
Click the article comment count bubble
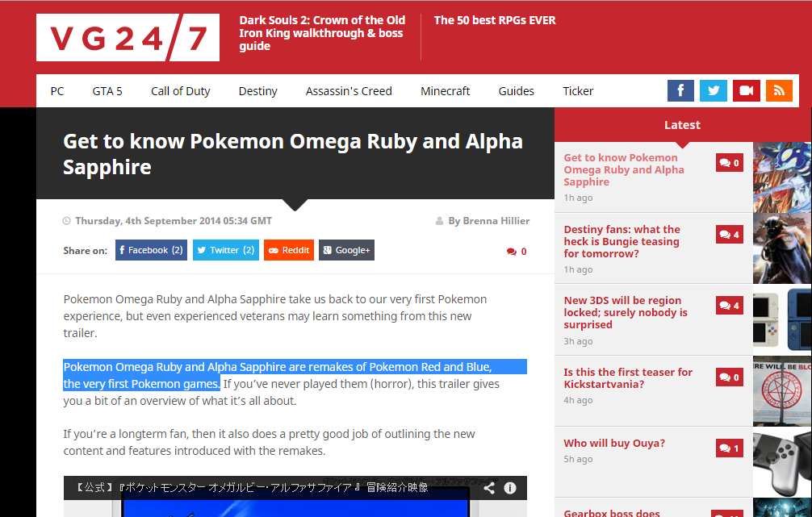[517, 252]
